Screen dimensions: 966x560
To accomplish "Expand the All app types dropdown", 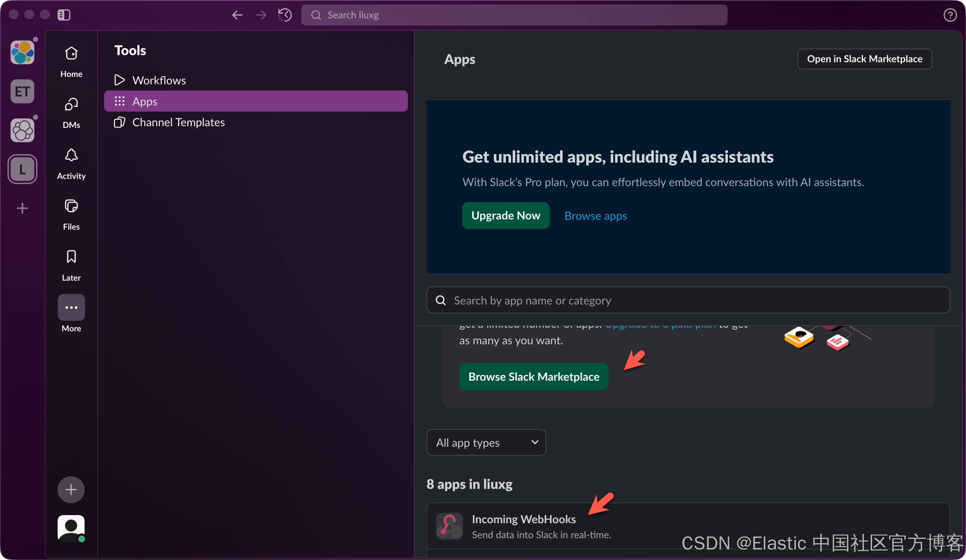I will point(486,442).
